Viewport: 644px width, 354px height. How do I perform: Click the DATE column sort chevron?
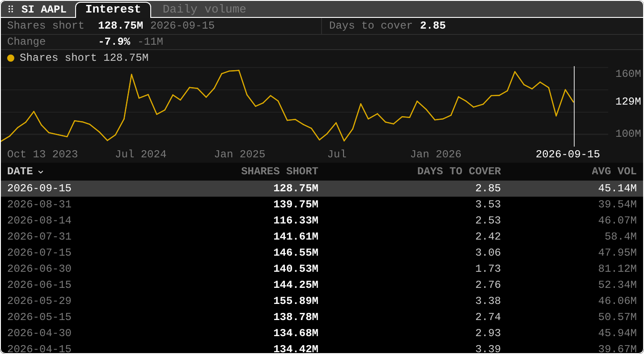tap(41, 172)
